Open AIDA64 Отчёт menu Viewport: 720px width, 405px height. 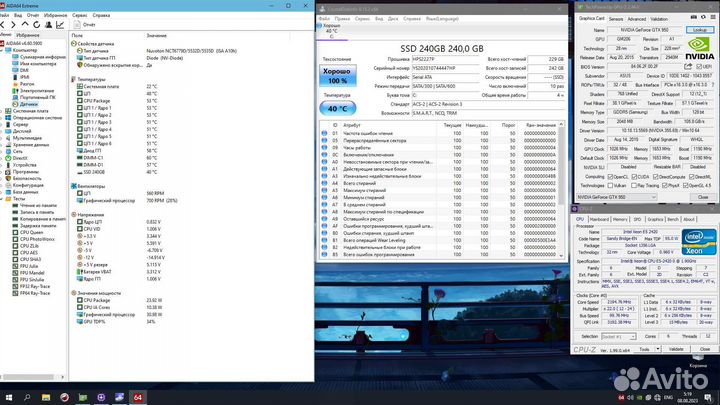[33, 15]
